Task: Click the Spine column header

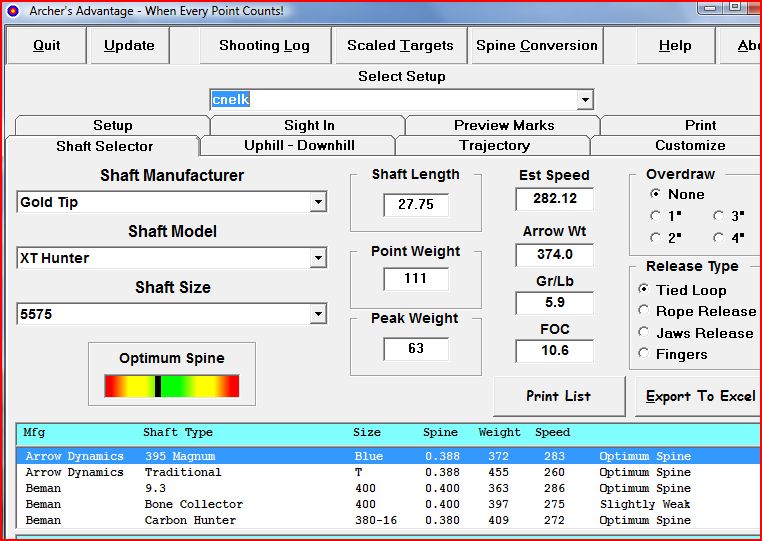Action: coord(440,433)
